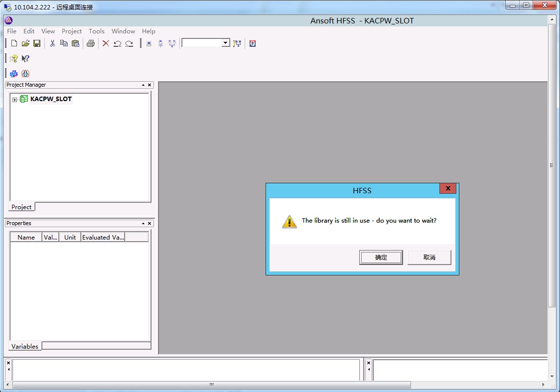Click the remote desktop vertical scrollbar
This screenshot has width=560, height=392.
552,165
